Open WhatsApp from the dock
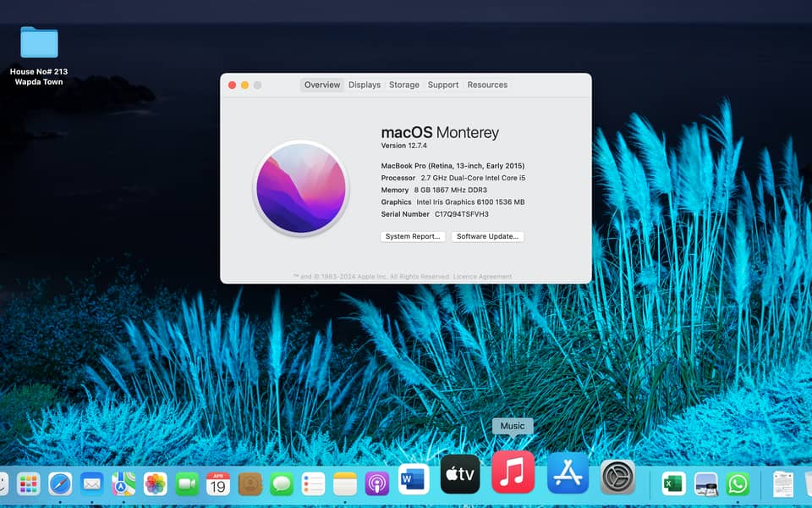812x508 pixels. coord(738,484)
